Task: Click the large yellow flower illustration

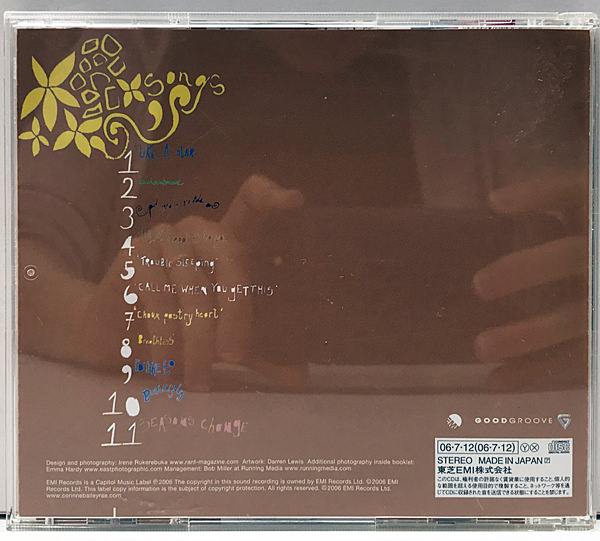Action: click(50, 91)
